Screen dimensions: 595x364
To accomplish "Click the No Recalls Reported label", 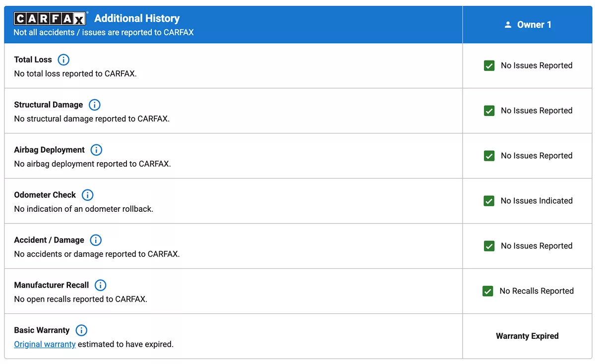I will 536,291.
